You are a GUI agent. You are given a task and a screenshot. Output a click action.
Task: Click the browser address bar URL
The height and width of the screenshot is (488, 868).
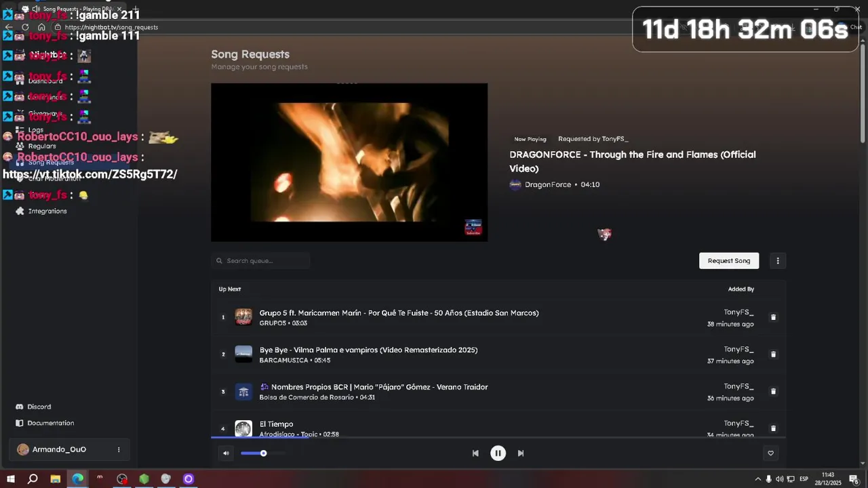[111, 27]
